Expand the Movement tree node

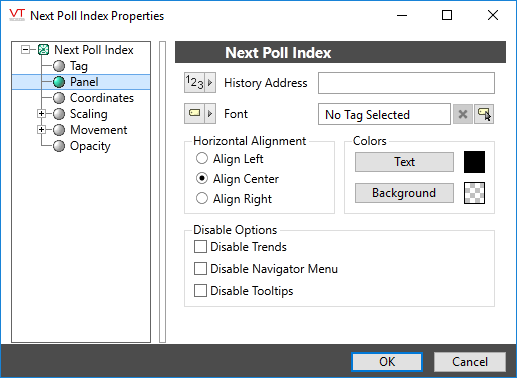click(x=41, y=130)
